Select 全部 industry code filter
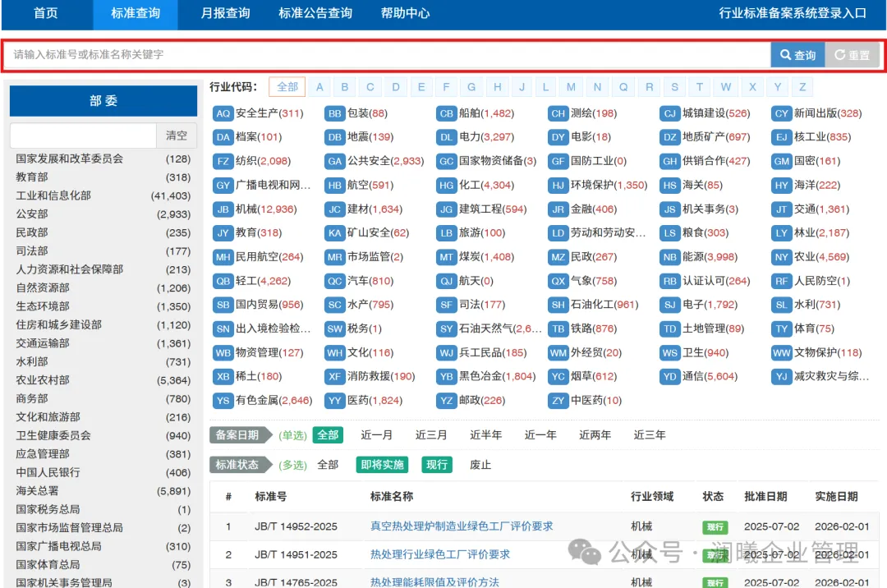Screen dimensions: 887x588 (x=287, y=87)
